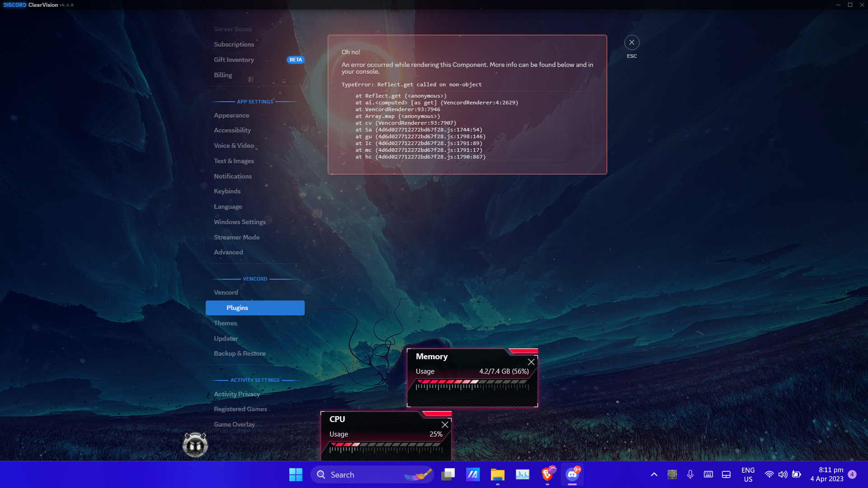The height and width of the screenshot is (488, 868).
Task: Open the battery status tray icon
Action: (797, 474)
